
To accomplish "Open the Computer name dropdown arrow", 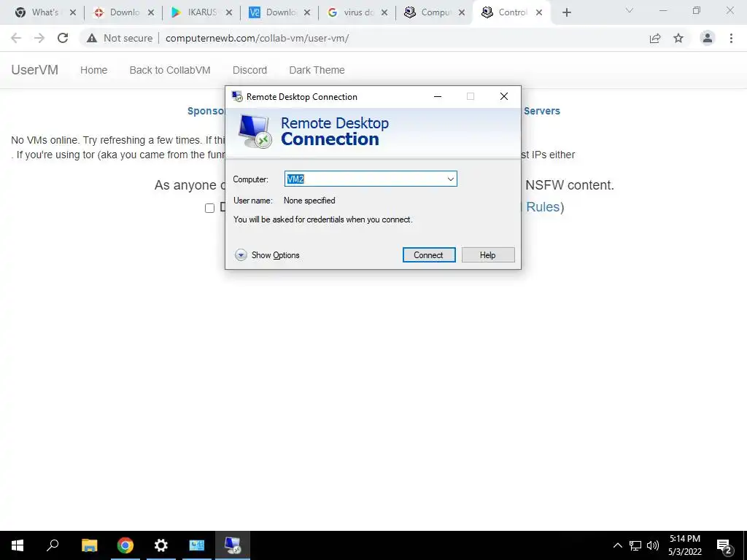I will pyautogui.click(x=450, y=179).
